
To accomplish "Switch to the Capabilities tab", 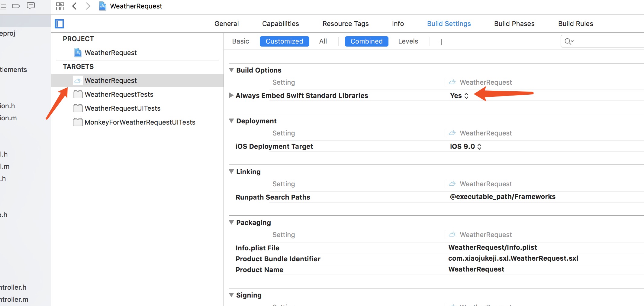I will click(280, 24).
